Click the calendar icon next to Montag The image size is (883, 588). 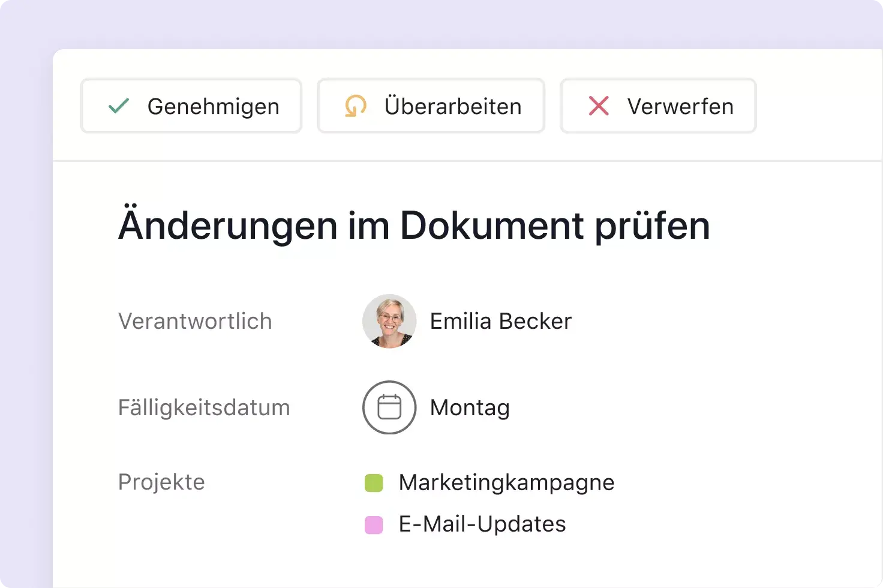389,407
